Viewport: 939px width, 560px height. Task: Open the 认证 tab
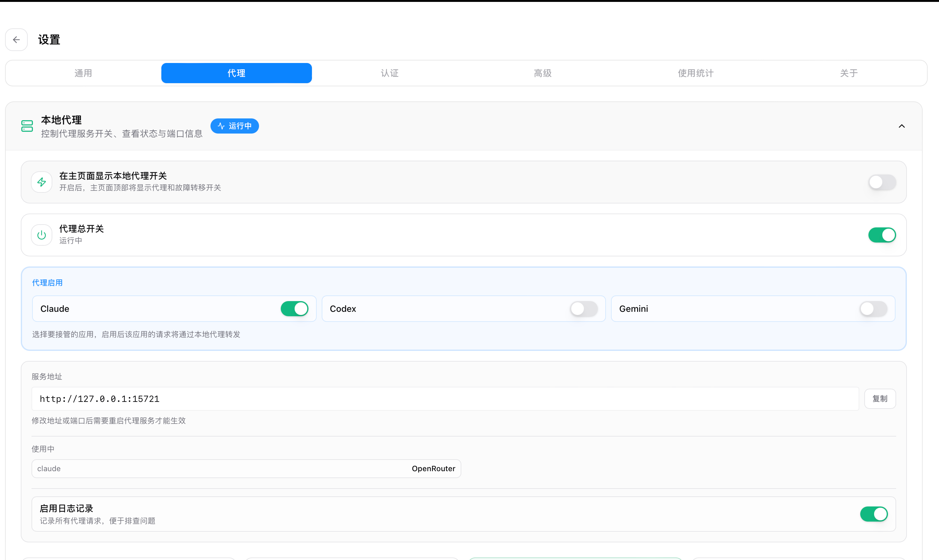click(x=390, y=73)
